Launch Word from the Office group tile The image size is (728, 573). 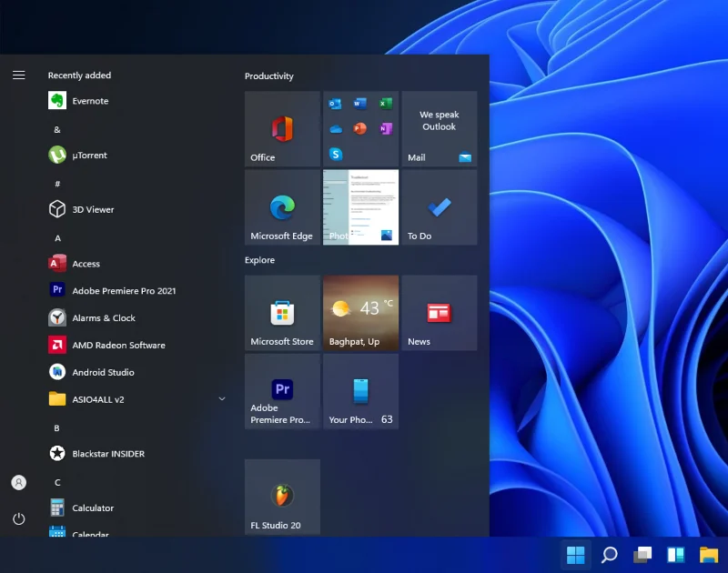[x=360, y=102]
